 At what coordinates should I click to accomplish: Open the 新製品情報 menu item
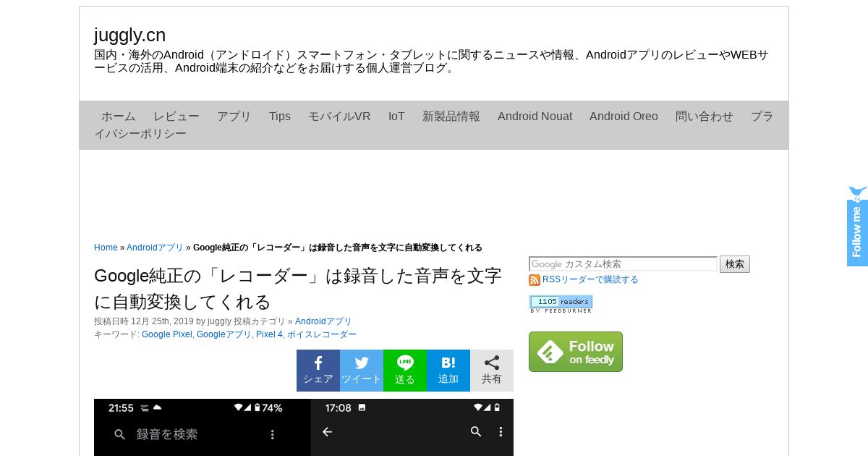coord(451,117)
